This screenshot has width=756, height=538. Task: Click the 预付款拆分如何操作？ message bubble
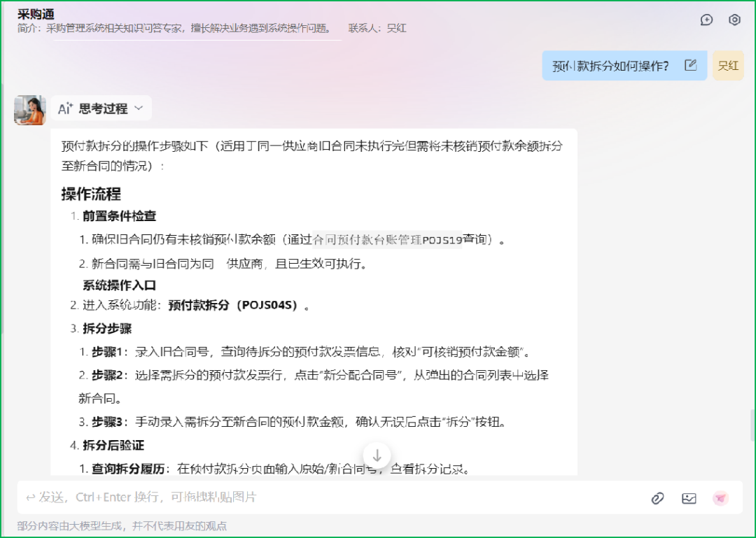(x=610, y=66)
